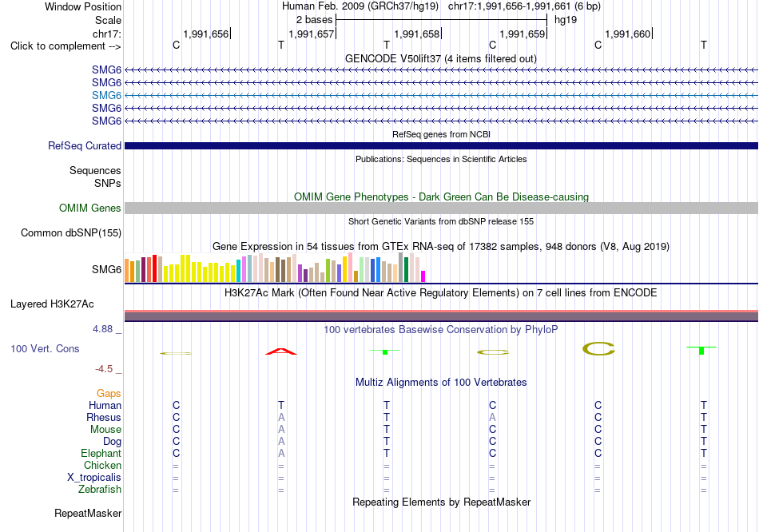
Task: Select the OMIM Genes label
Action: 90,208
